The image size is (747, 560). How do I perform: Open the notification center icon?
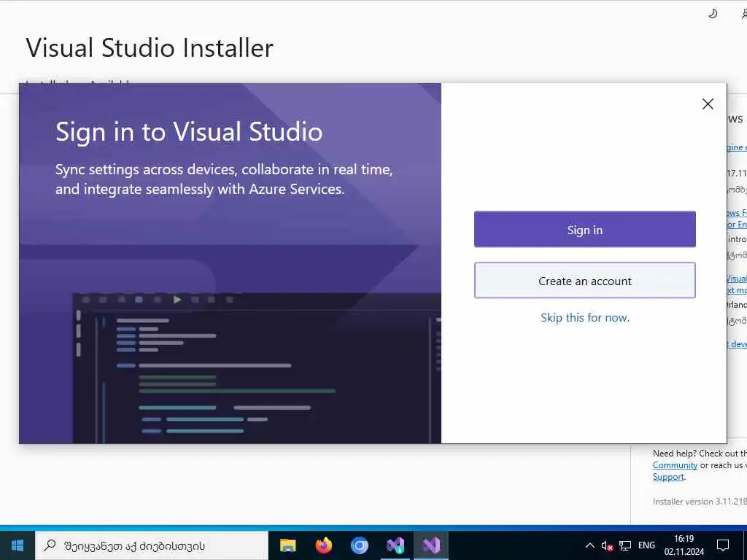(x=723, y=545)
